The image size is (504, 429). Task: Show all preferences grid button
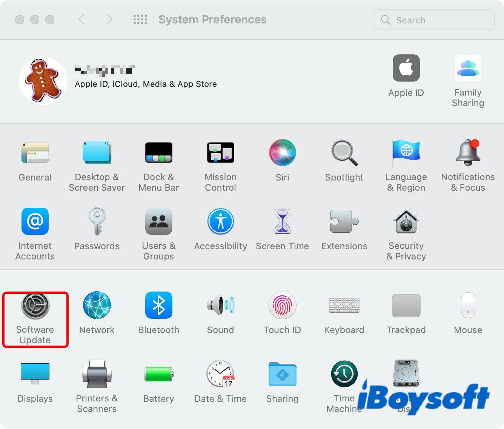[140, 20]
